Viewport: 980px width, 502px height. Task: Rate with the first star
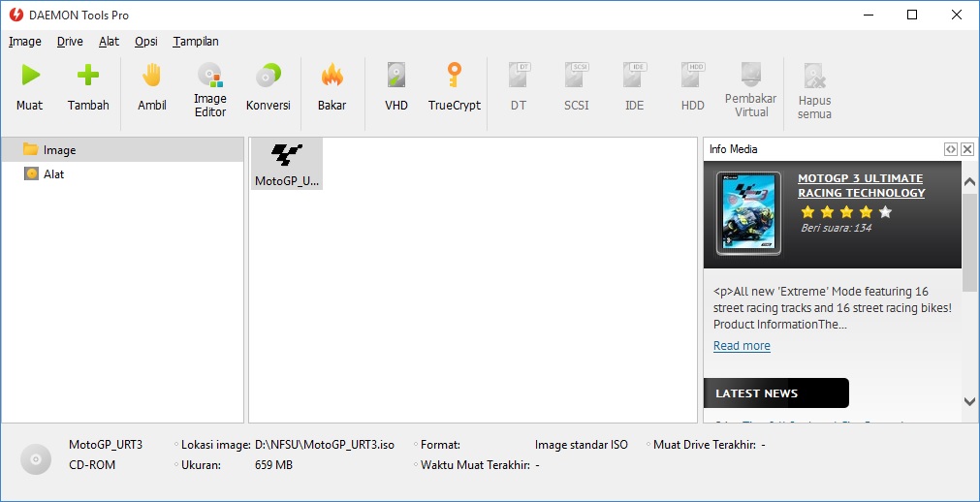tap(808, 212)
